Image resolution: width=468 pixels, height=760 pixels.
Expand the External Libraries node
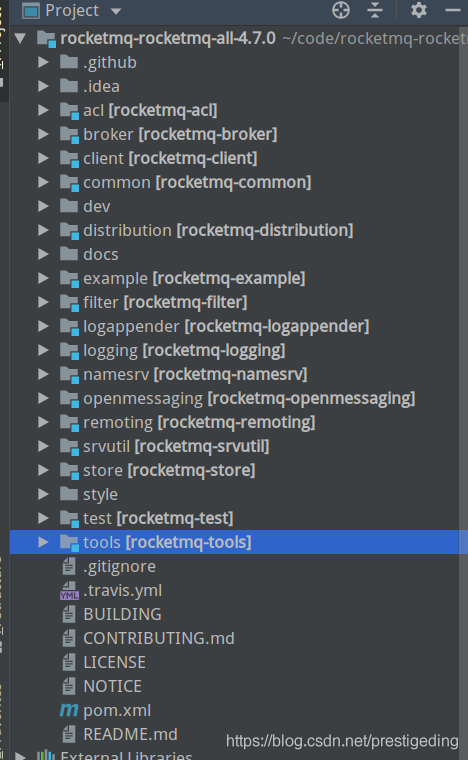20,756
